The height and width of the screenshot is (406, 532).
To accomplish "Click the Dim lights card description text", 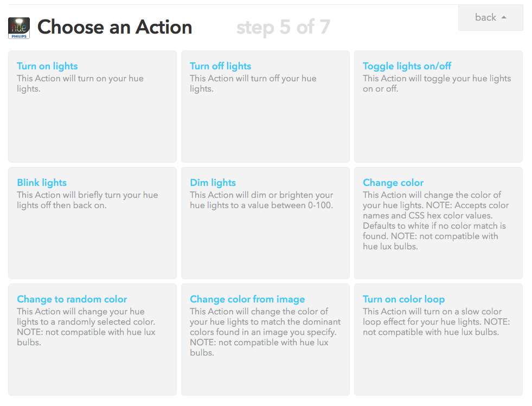I will pos(261,200).
